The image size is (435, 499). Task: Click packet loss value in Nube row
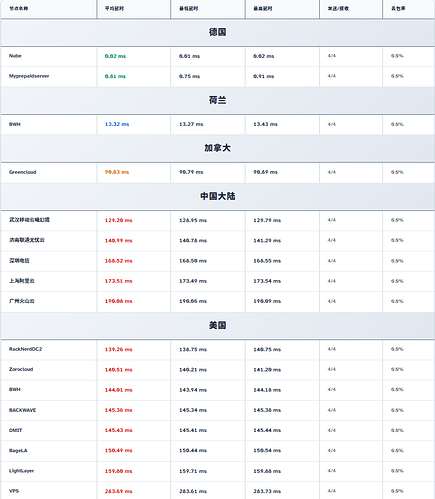pos(397,56)
